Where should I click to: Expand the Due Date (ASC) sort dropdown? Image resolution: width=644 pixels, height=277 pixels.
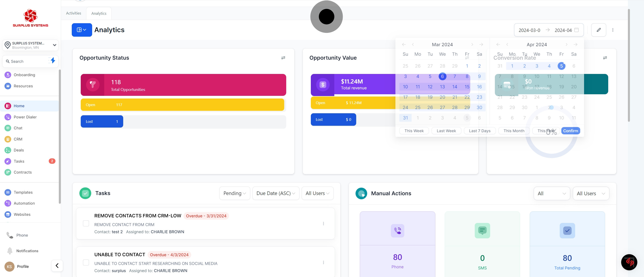coord(275,193)
